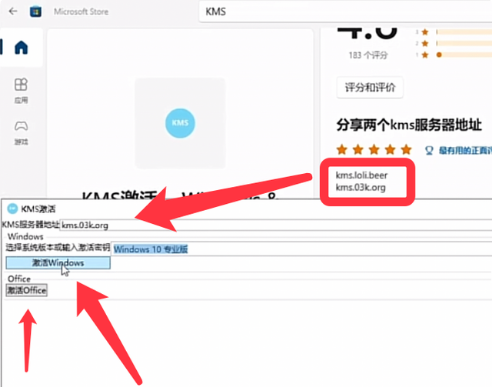Click the most helpful favorable review link
Image resolution: width=494 pixels, height=387 pixels.
point(459,151)
